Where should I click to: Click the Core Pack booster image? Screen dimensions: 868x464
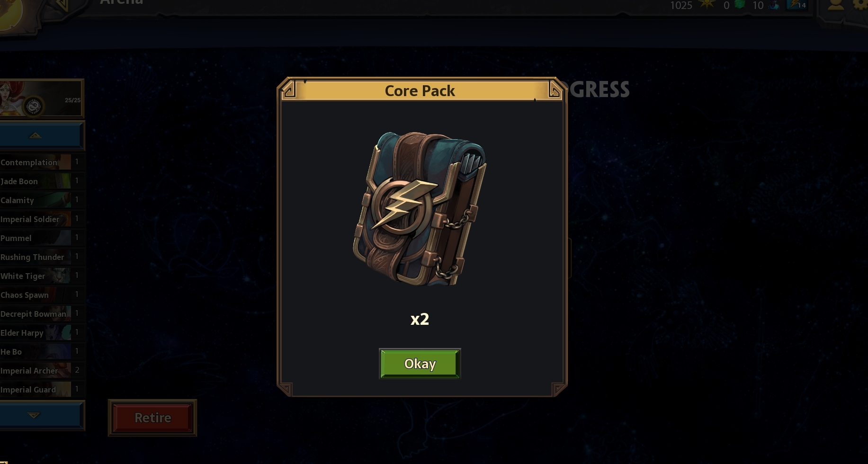420,209
